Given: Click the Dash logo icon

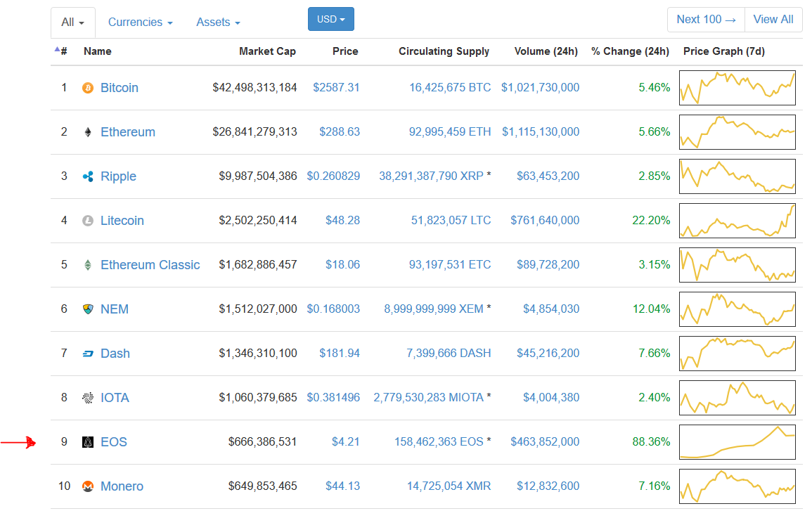Looking at the screenshot, I should 88,354.
